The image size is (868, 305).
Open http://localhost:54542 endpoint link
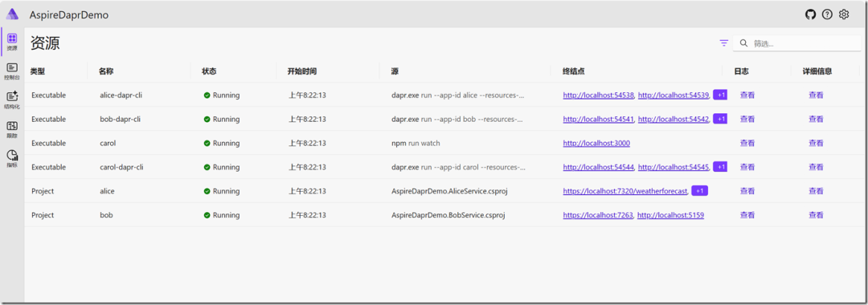coord(674,119)
